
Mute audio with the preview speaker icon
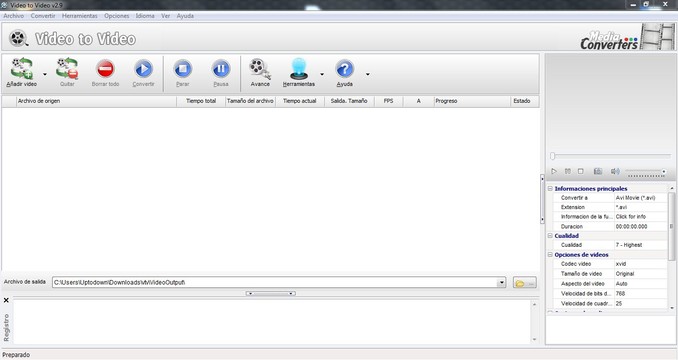click(615, 172)
